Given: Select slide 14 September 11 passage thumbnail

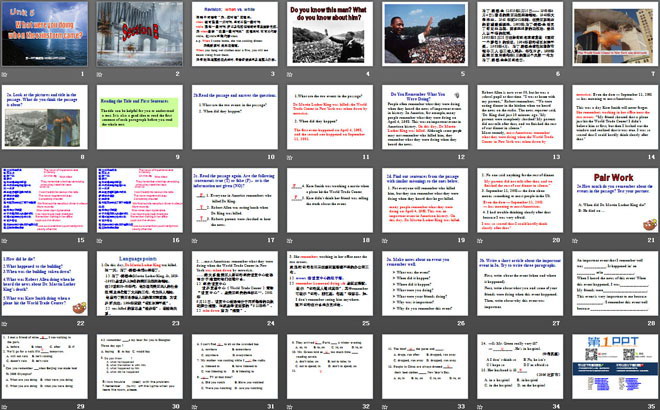Looking at the screenshot, I should [615, 117].
